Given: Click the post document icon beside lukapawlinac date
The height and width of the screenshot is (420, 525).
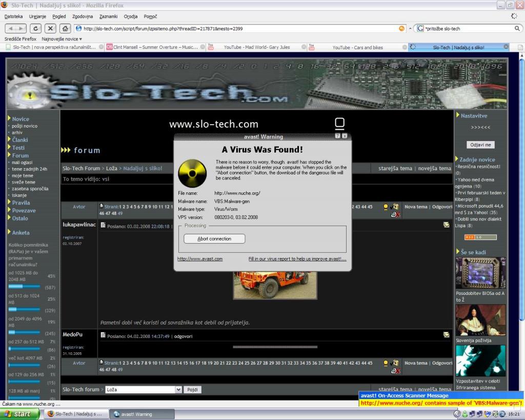Looking at the screenshot, I should tap(103, 225).
